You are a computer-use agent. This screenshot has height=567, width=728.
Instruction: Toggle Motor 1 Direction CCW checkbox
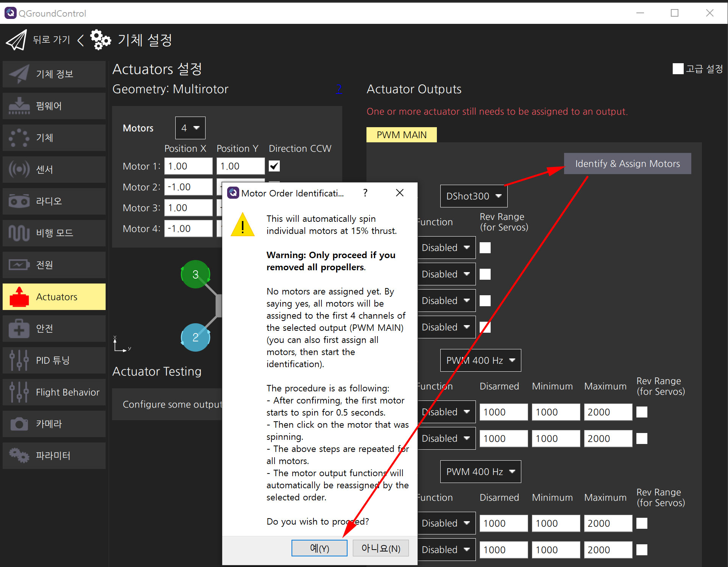tap(274, 166)
